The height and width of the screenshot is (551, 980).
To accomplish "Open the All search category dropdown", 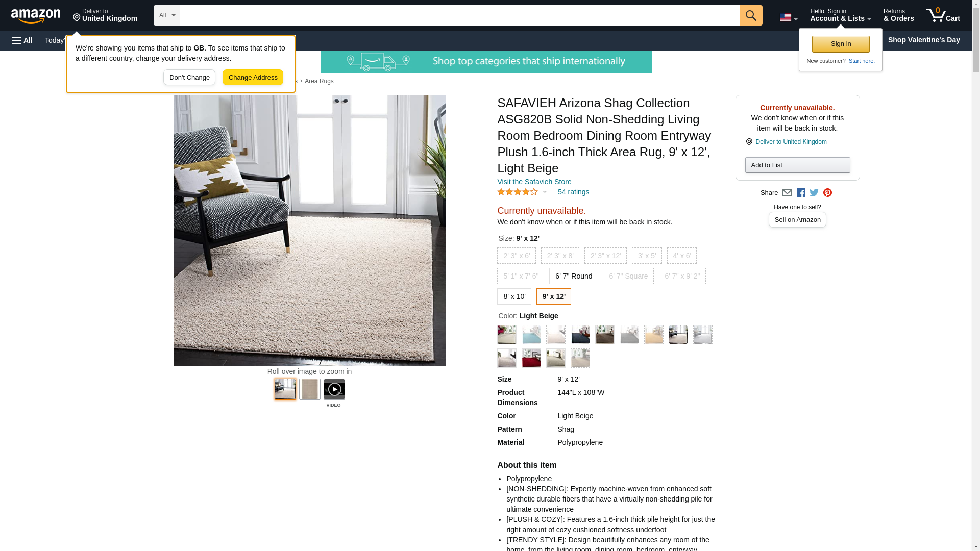I will [x=167, y=15].
